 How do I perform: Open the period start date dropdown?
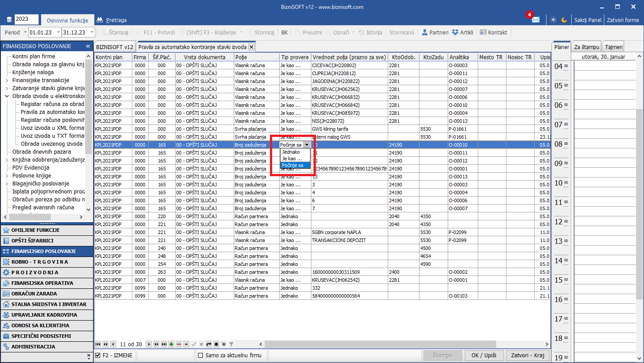click(x=58, y=32)
